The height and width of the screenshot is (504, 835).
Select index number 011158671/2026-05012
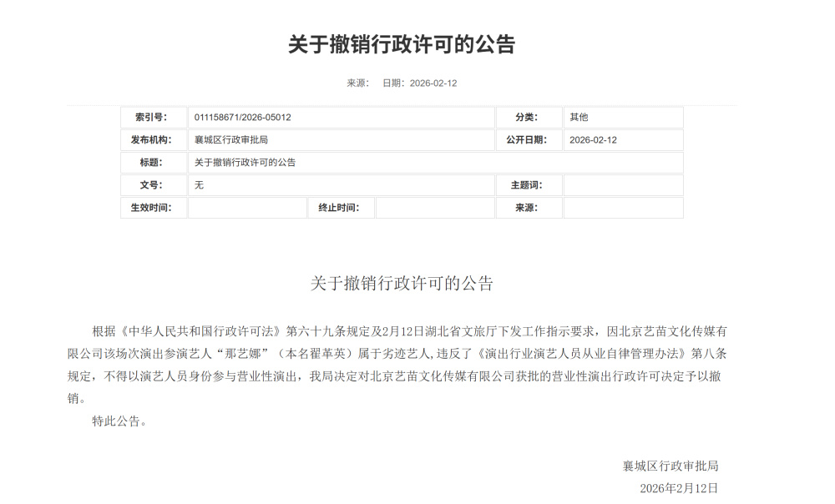click(242, 118)
